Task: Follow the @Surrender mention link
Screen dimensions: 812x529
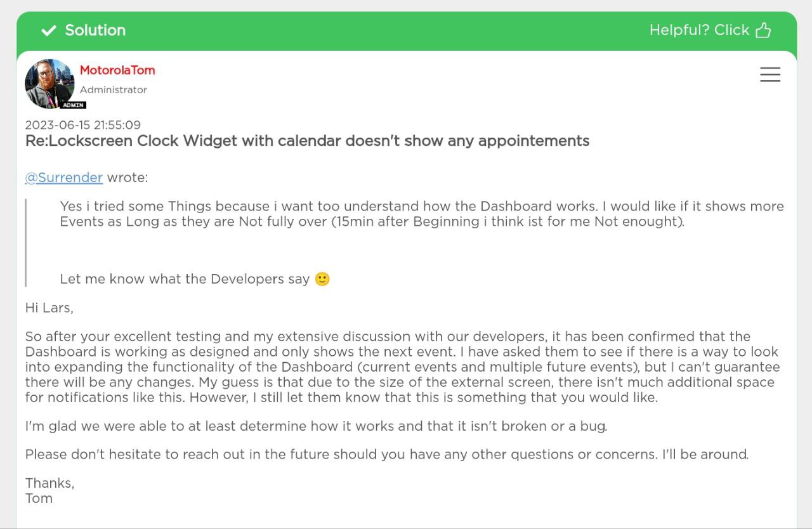Action: 64,178
